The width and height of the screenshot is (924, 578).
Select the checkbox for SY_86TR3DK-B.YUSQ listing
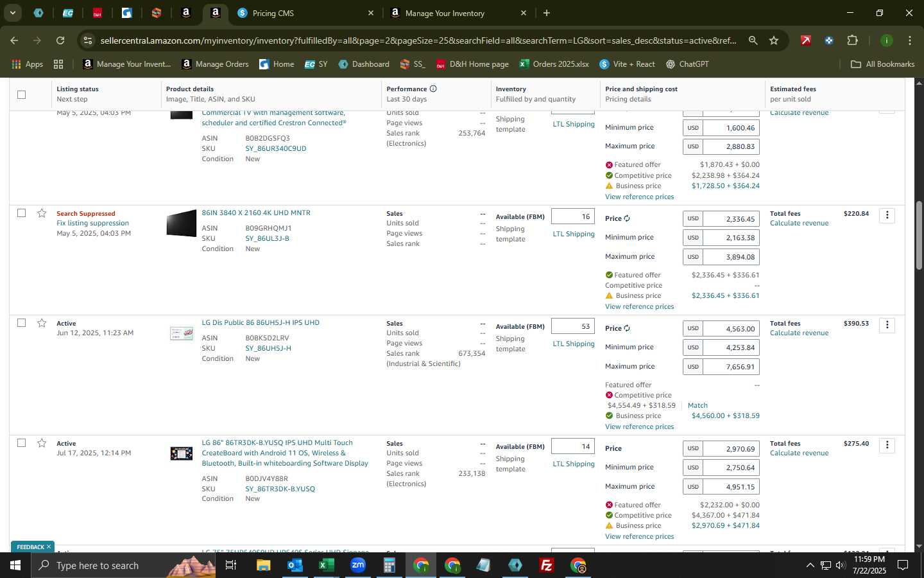[21, 442]
